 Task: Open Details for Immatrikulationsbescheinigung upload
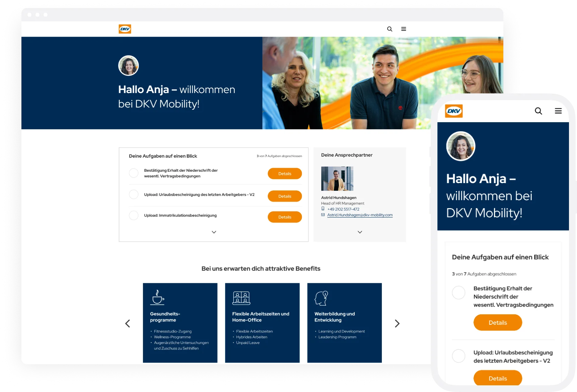285,217
